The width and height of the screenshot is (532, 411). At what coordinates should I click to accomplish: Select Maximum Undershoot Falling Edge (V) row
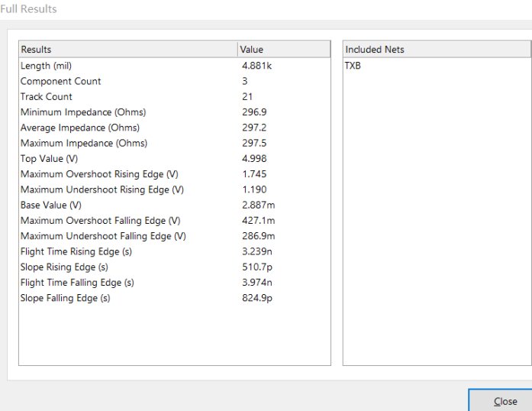coord(175,236)
